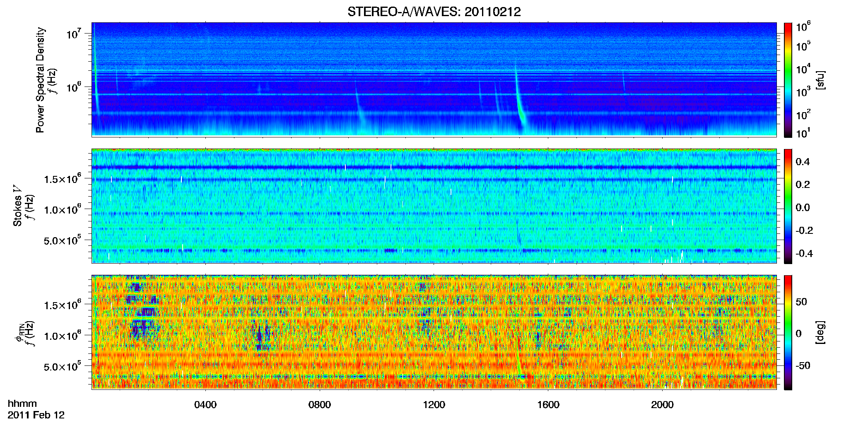Click the -50 tick label on angle colorbar
This screenshot has width=868, height=447.
pos(803,365)
